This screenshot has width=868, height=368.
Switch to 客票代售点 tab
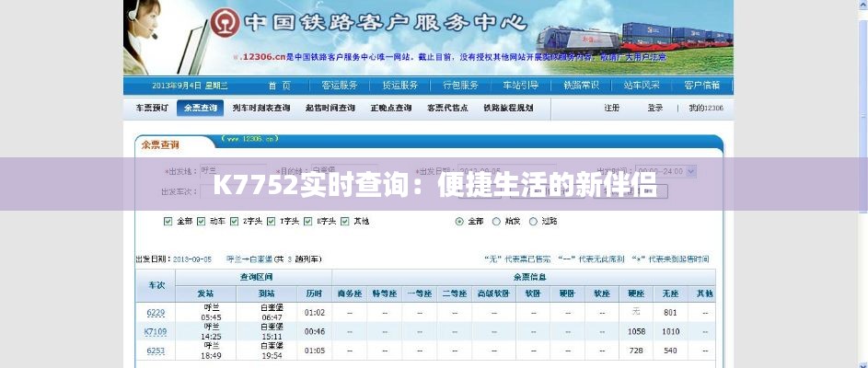tap(448, 109)
